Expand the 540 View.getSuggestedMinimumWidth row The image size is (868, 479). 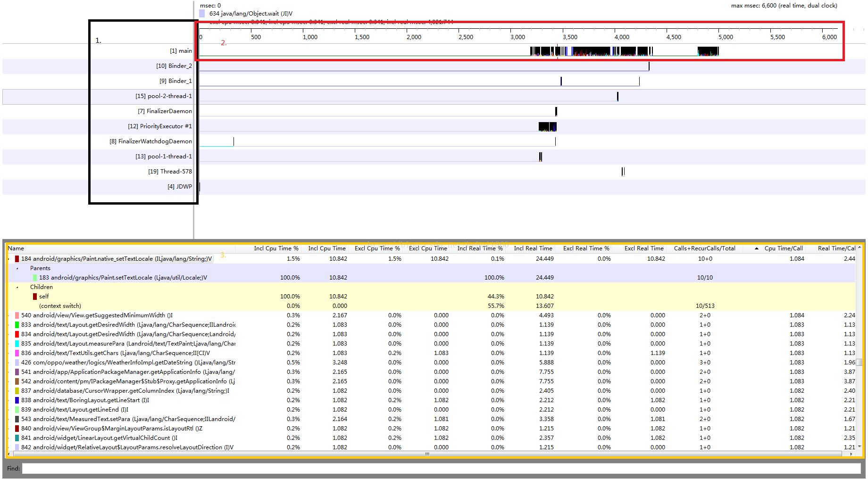9,315
